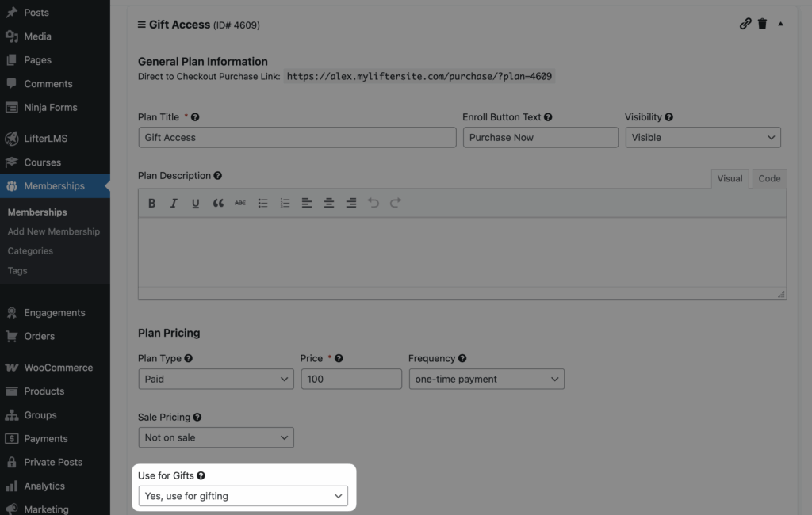
Task: Align description text to center
Action: pos(328,204)
